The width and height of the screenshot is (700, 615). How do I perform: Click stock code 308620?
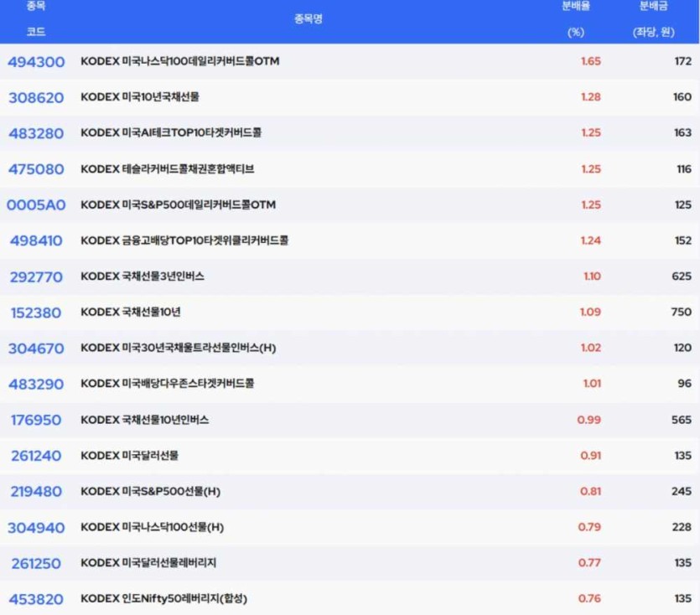pos(36,97)
